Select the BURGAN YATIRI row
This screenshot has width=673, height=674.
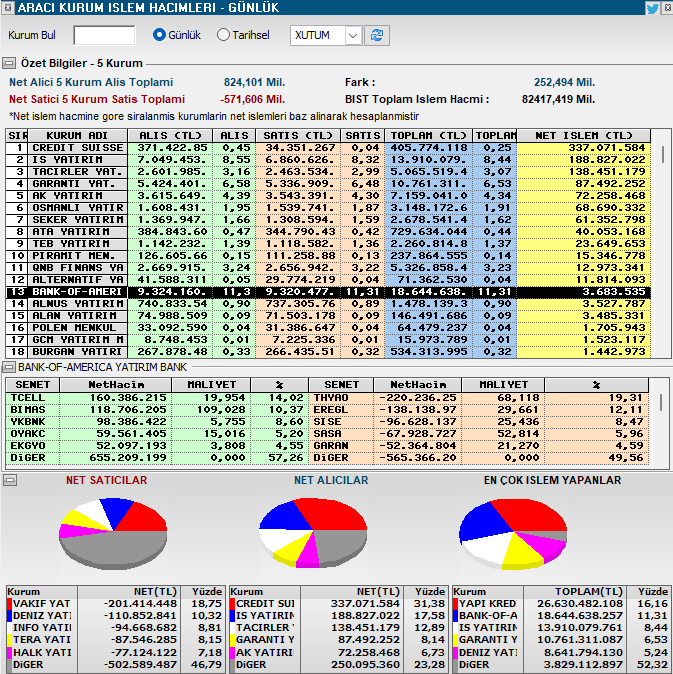point(328,352)
